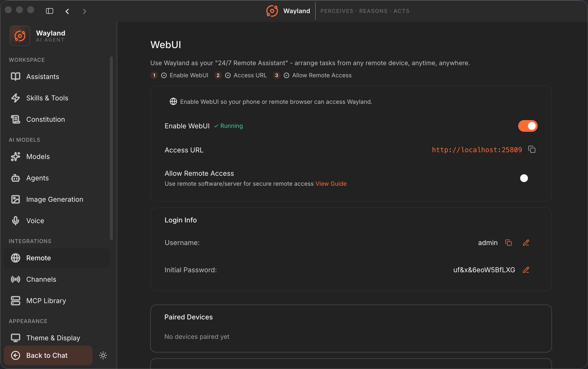Open the Agents settings
The height and width of the screenshot is (369, 588).
click(x=57, y=178)
